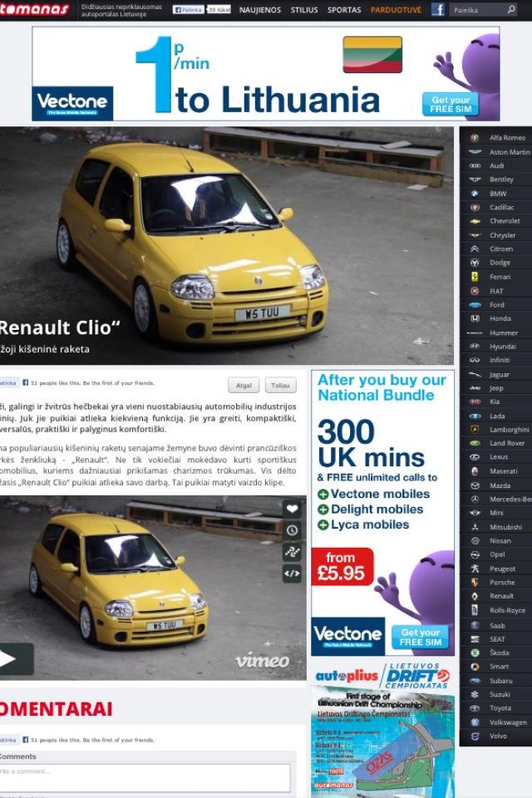Viewport: 532px width, 798px height.
Task: Open the NAUJIENOS menu
Action: 259,10
